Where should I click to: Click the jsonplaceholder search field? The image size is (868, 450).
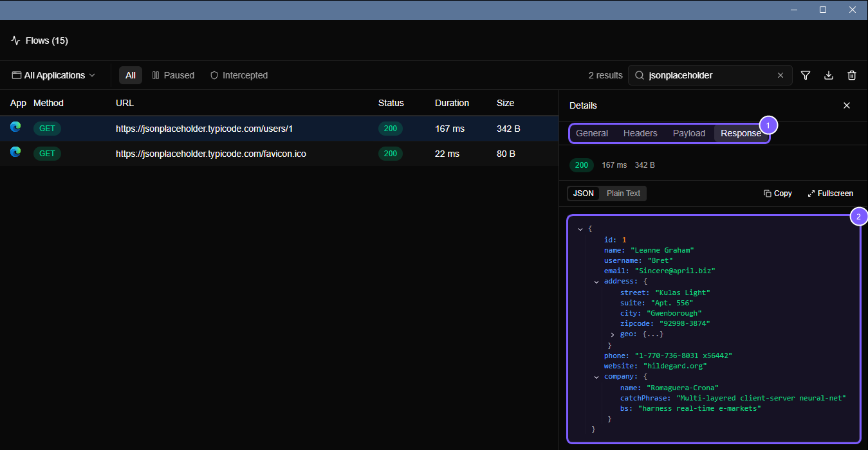pyautogui.click(x=710, y=75)
